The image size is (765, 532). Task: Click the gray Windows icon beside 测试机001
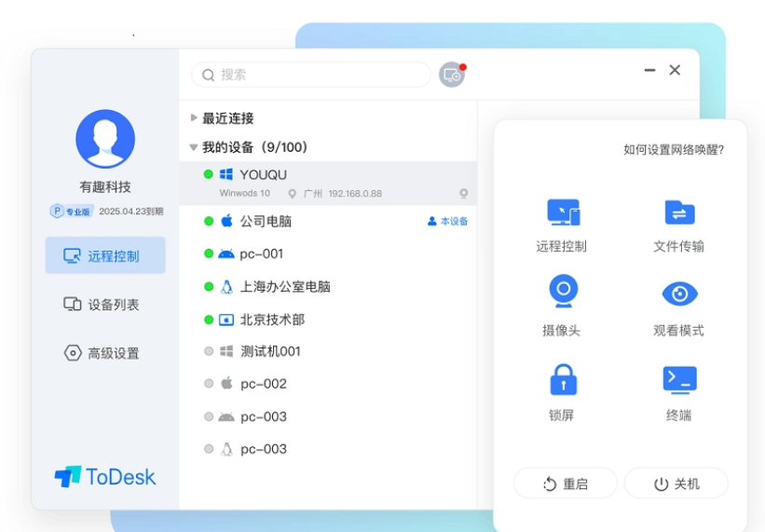tap(226, 351)
